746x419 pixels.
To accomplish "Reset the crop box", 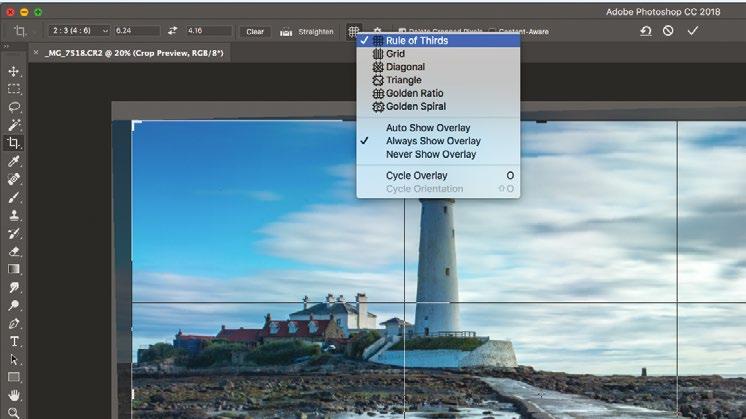I will pyautogui.click(x=646, y=31).
